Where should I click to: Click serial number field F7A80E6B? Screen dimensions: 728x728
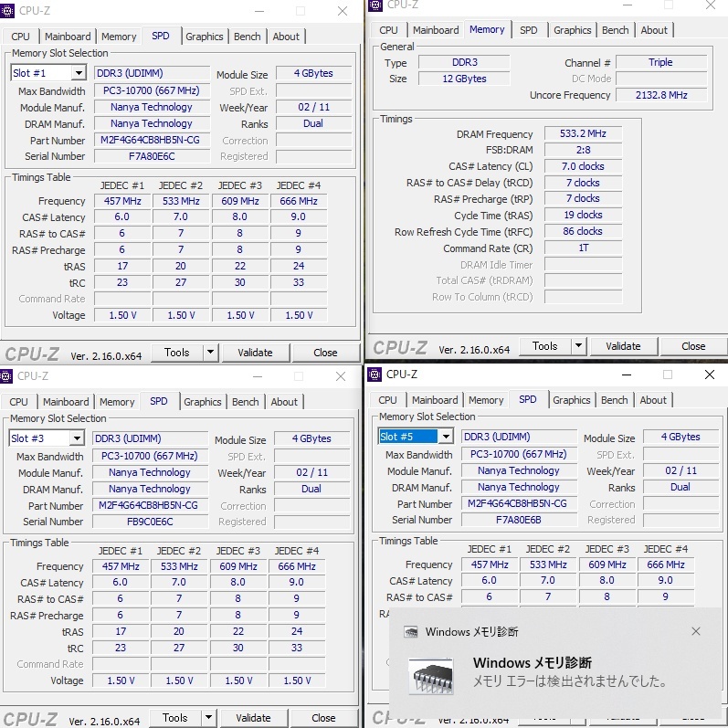point(519,520)
